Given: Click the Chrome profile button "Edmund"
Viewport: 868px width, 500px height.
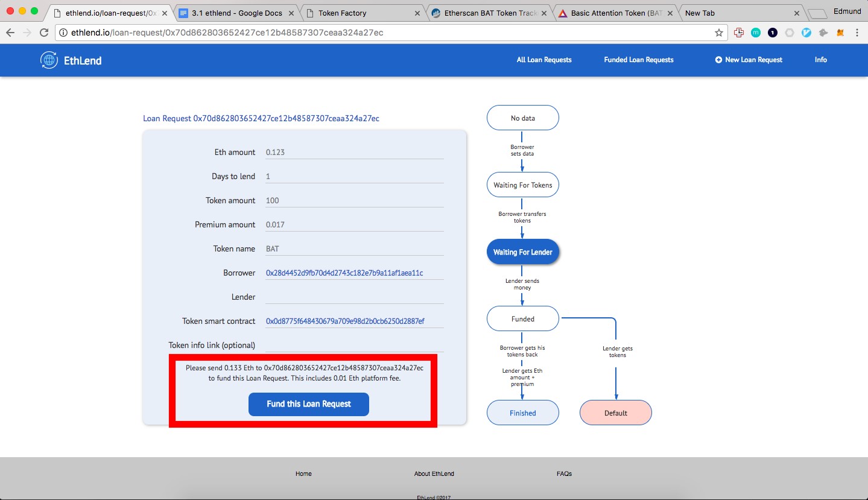Looking at the screenshot, I should point(847,11).
